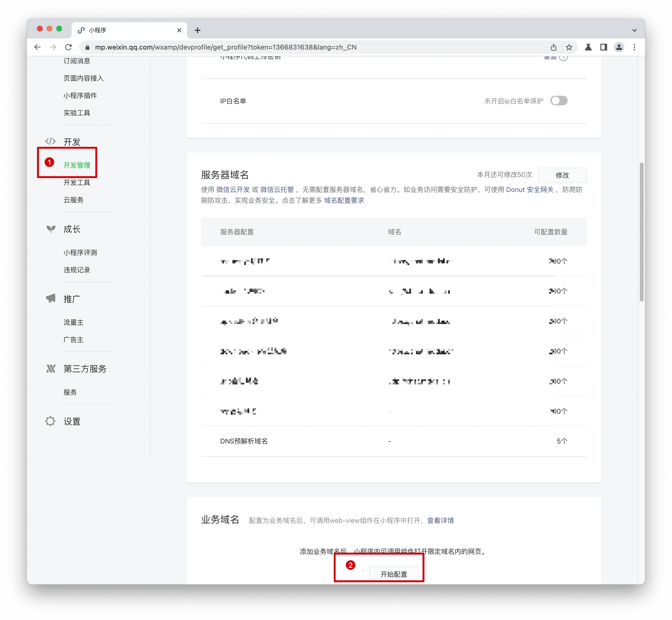Go back to the previous page
This screenshot has height=620, width=672.
click(37, 47)
